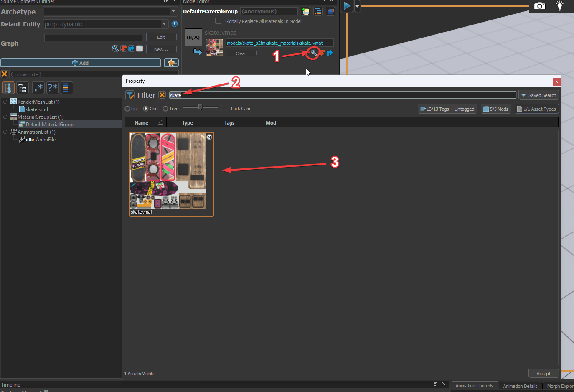This screenshot has height=392, width=574.
Task: Click the magnifier browse icon beside skate.vmat path
Action: click(x=313, y=53)
